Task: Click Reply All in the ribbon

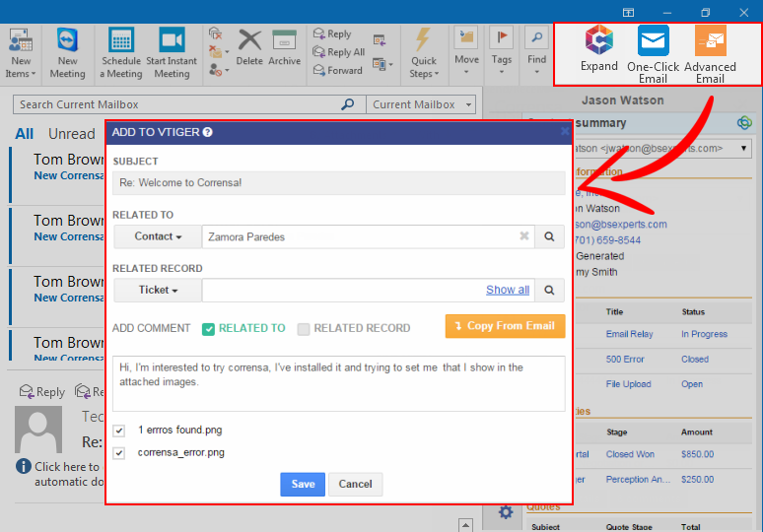Action: [x=339, y=52]
